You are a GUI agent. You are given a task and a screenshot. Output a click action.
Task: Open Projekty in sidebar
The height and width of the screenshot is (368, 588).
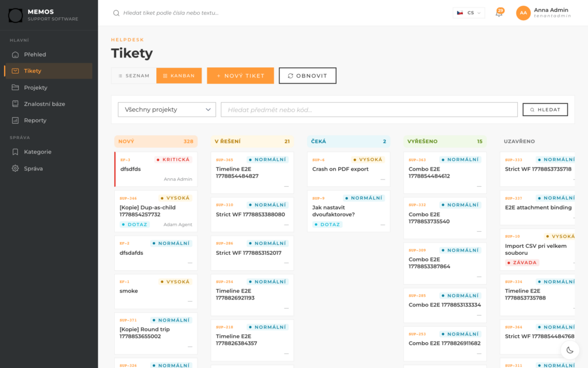(49, 87)
